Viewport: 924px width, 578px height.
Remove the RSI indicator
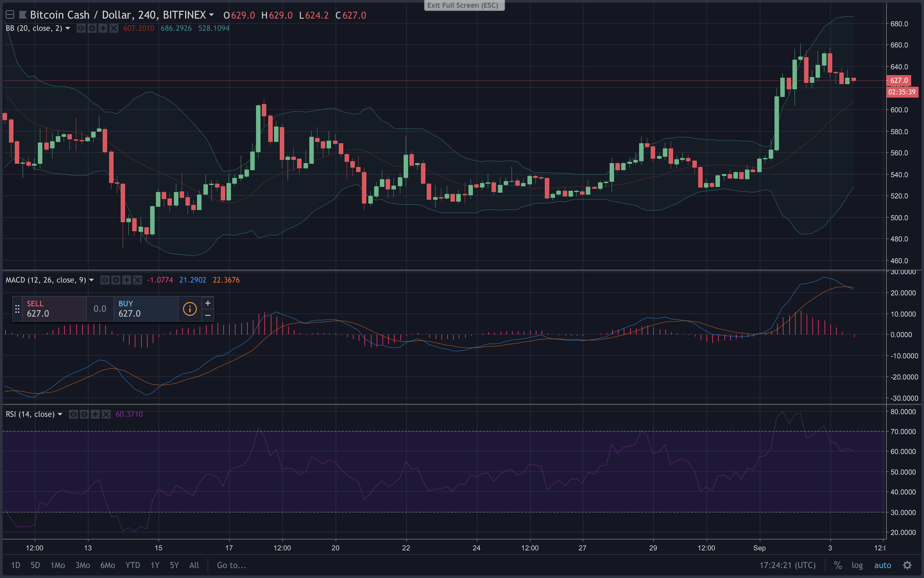point(106,414)
